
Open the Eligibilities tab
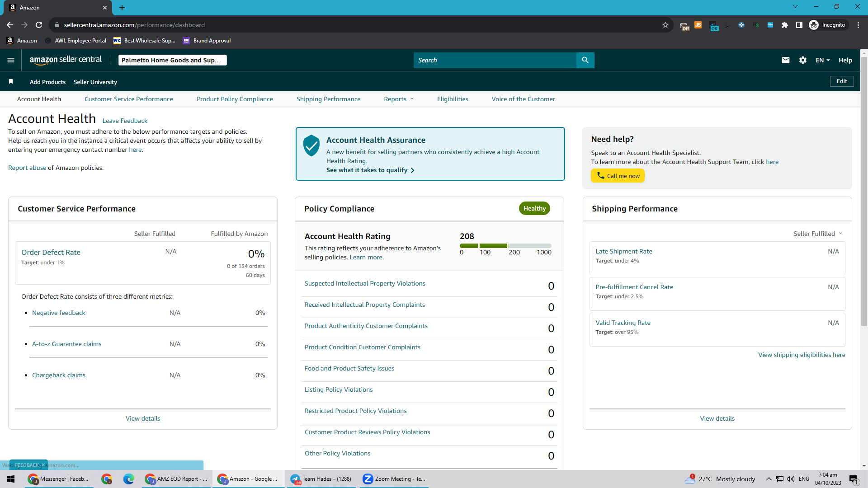[x=453, y=99]
